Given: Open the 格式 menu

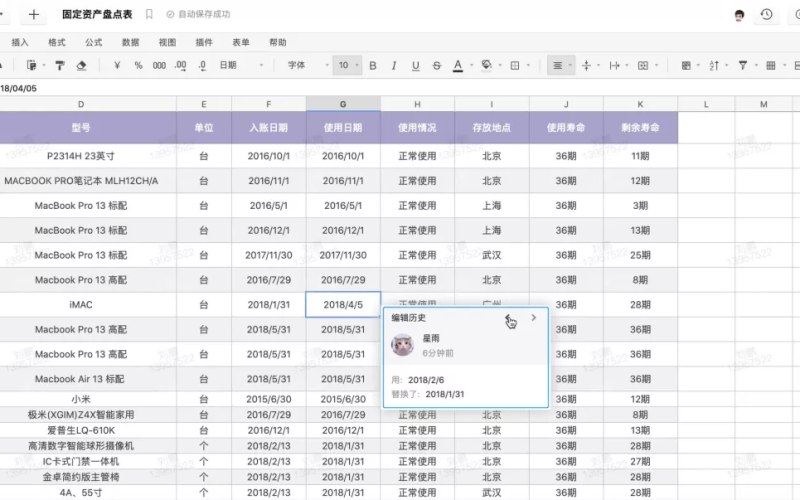Looking at the screenshot, I should click(57, 42).
